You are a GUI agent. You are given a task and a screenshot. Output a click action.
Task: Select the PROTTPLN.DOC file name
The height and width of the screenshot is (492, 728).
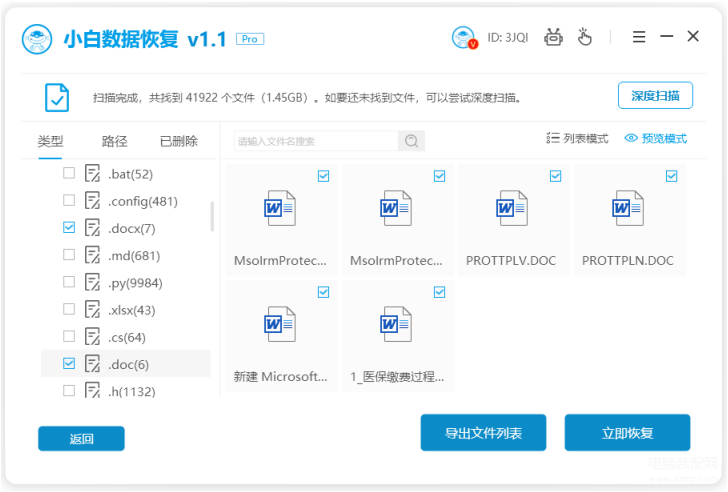tap(628, 260)
